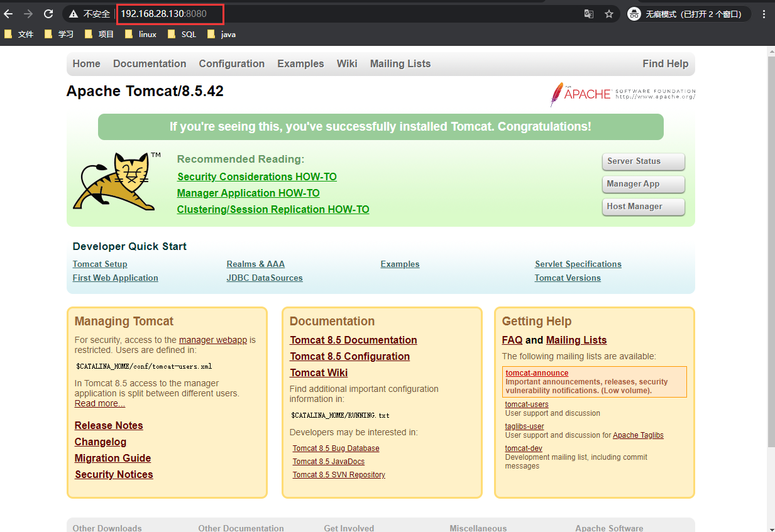Click the FAQ link in Getting Help
Viewport: 775px width, 532px height.
[512, 340]
